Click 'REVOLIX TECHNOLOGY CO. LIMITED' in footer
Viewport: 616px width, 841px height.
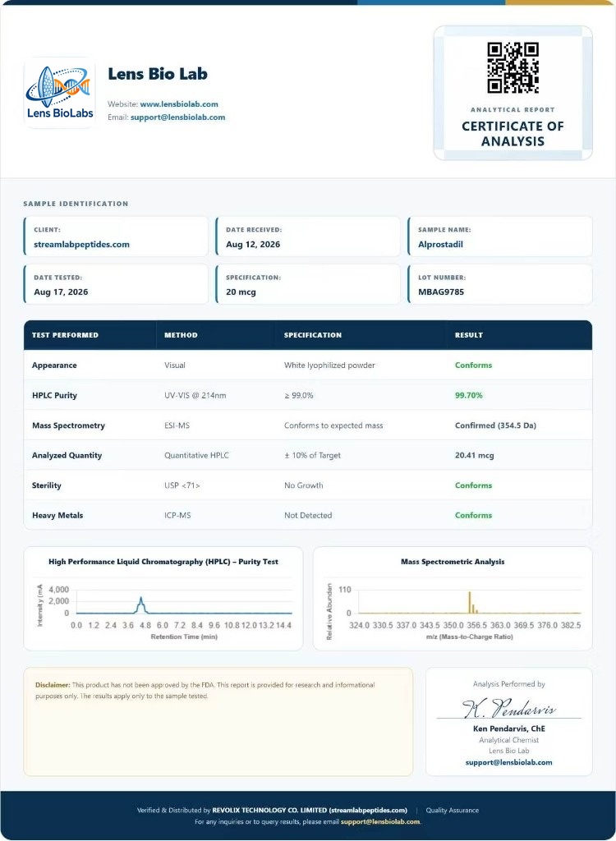pyautogui.click(x=269, y=811)
